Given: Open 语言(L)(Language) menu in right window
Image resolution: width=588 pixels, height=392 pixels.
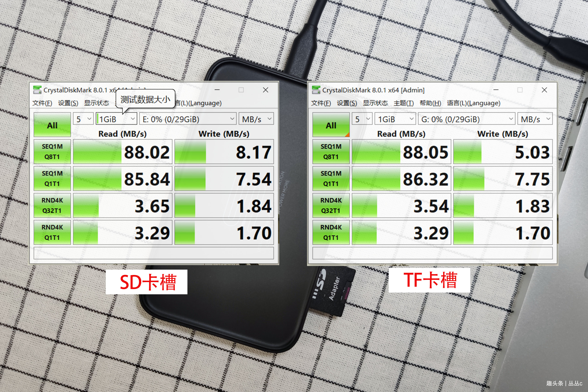Looking at the screenshot, I should coord(474,103).
